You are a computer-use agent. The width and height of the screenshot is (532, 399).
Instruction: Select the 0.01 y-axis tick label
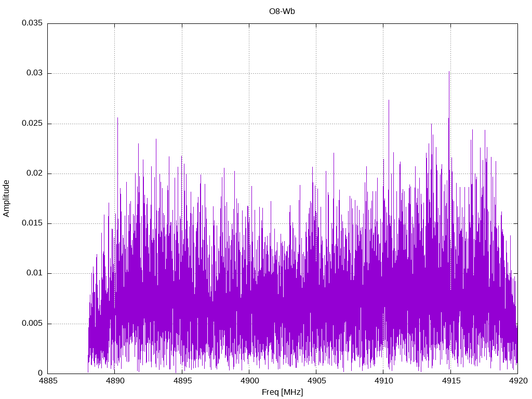(34, 273)
